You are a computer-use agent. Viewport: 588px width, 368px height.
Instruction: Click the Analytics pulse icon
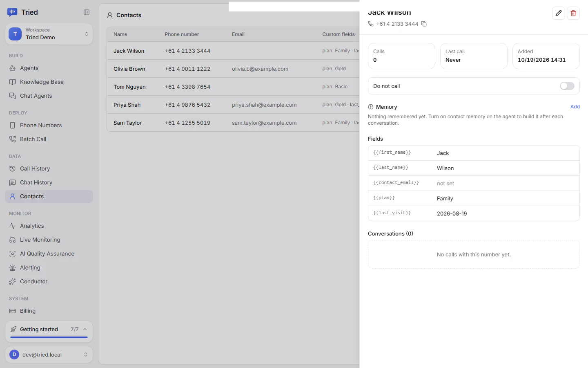[13, 226]
